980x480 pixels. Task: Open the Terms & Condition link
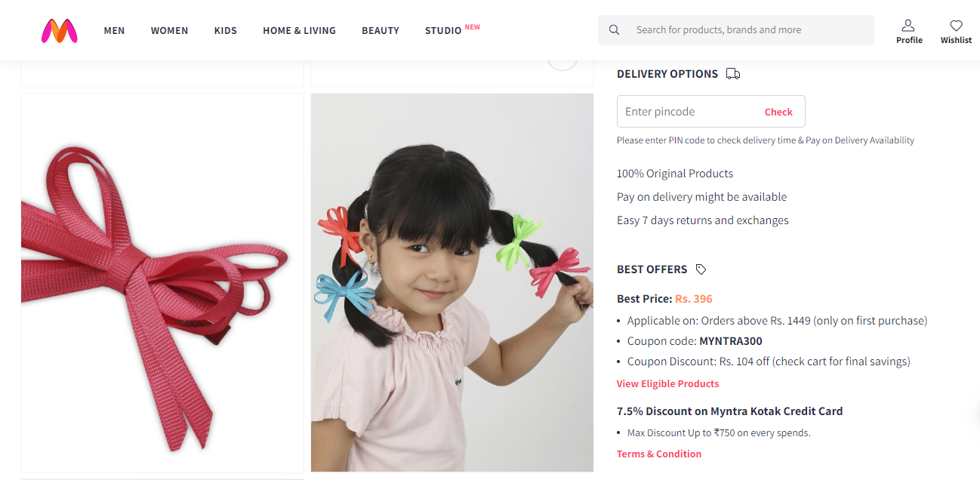click(x=659, y=454)
